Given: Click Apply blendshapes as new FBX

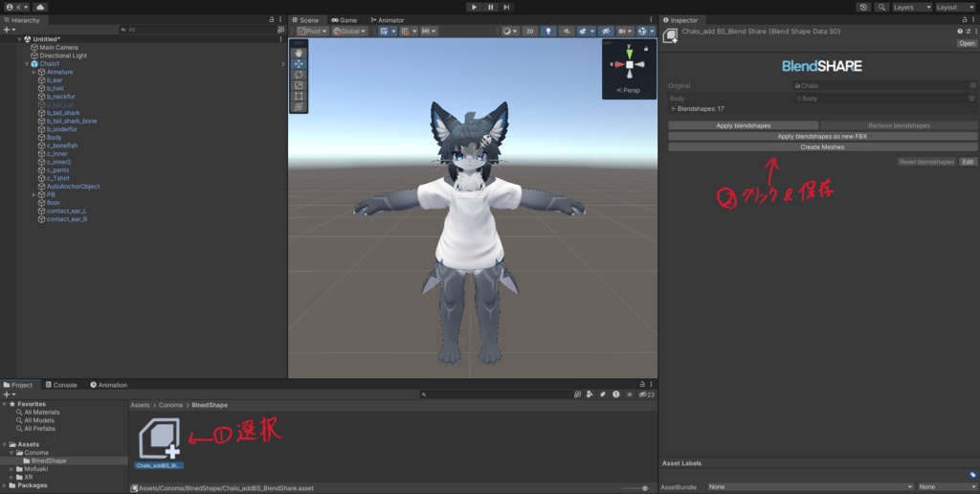Looking at the screenshot, I should 822,136.
